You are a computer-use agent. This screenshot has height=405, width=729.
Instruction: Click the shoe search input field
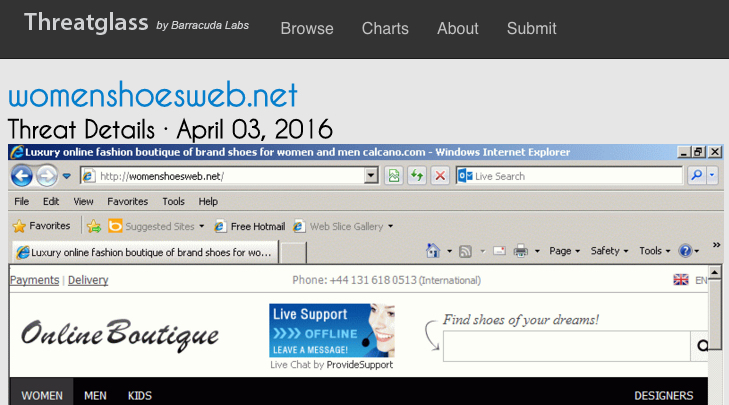coord(566,346)
